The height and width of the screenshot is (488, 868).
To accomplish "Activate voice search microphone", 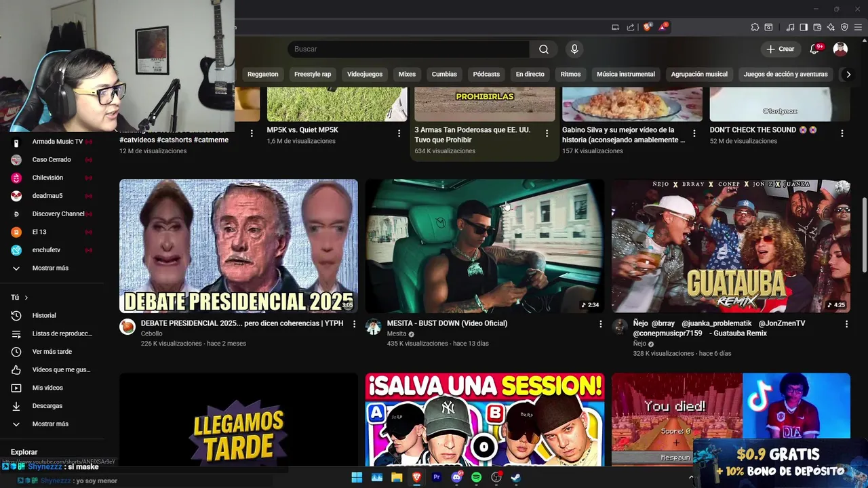I will [574, 49].
